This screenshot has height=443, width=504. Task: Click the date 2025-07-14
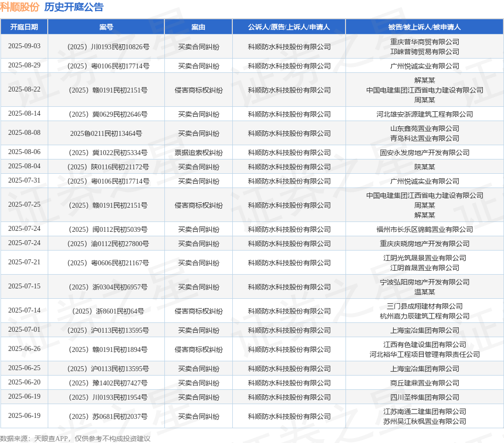pyautogui.click(x=25, y=310)
